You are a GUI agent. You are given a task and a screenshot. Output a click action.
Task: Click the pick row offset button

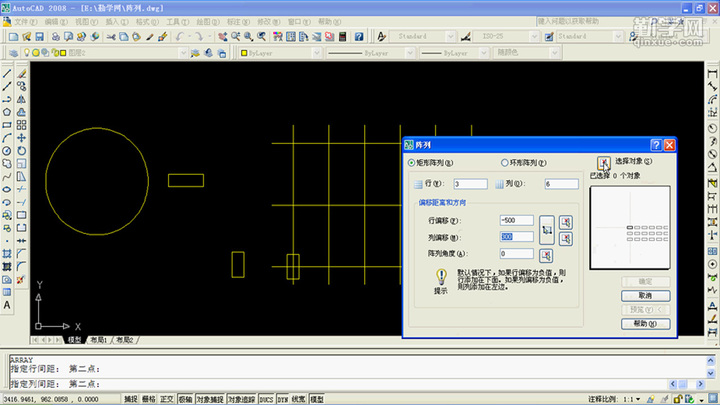[566, 222]
